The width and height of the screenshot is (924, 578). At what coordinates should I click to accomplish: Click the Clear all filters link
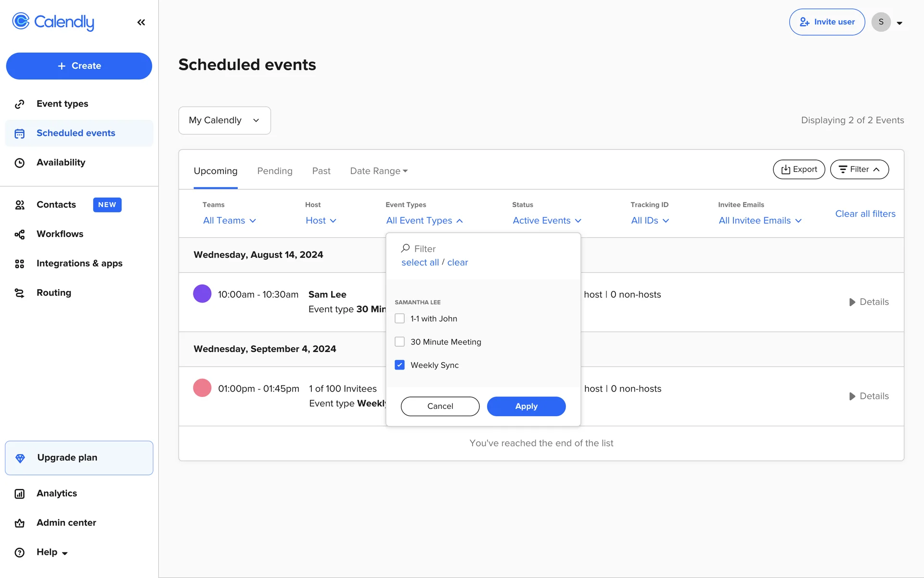(865, 214)
